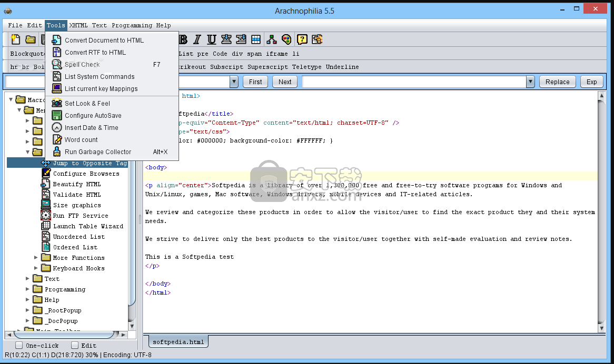Click the span toolbar button

[254, 54]
